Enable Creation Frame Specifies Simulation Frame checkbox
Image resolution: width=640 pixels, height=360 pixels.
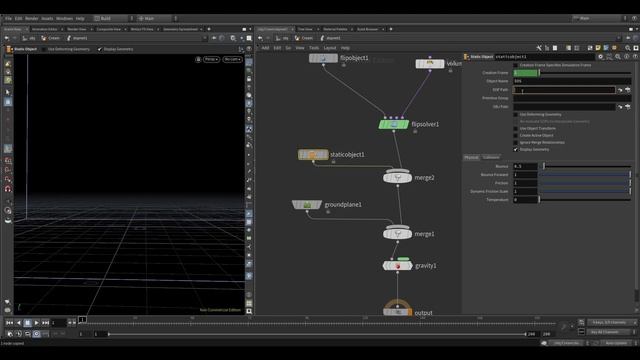point(516,65)
